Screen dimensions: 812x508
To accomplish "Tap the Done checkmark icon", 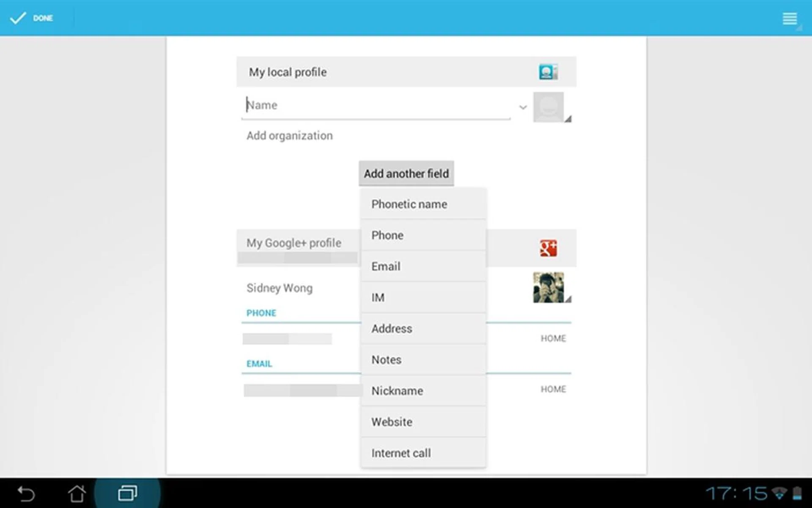I will tap(18, 18).
